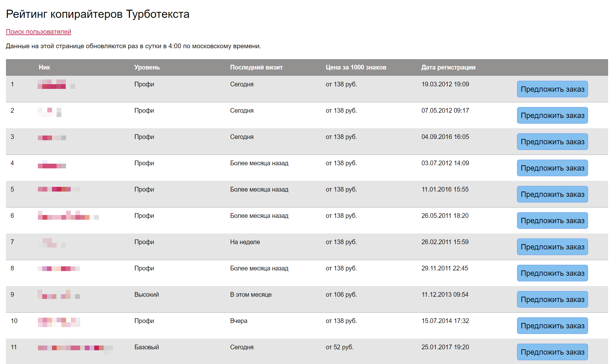Click Предложить заказ for row 2

point(552,115)
